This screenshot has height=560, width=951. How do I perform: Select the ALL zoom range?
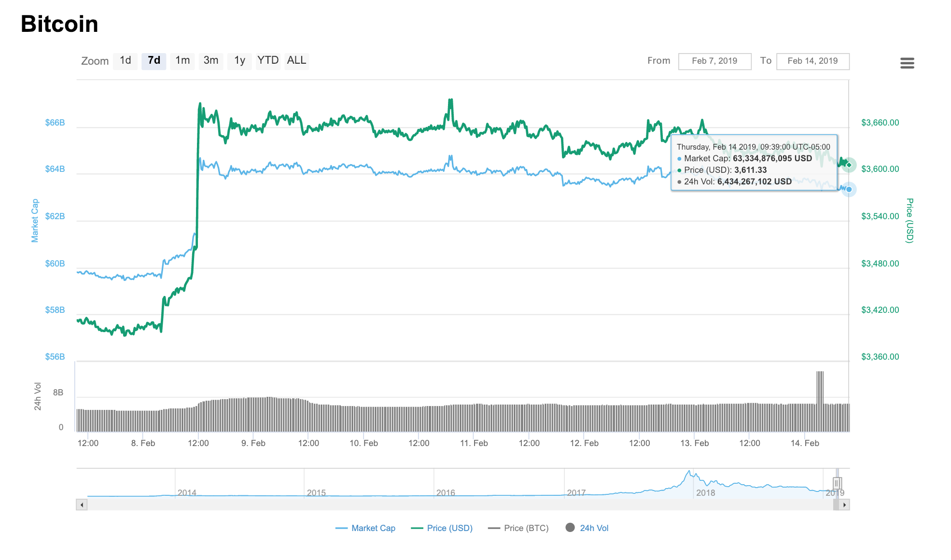point(296,61)
